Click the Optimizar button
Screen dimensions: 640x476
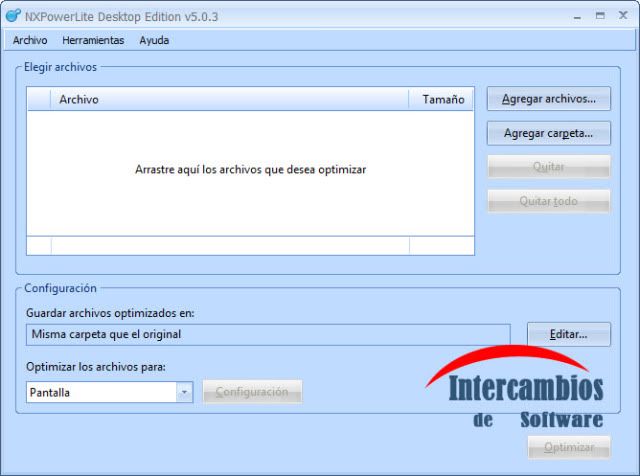[569, 447]
